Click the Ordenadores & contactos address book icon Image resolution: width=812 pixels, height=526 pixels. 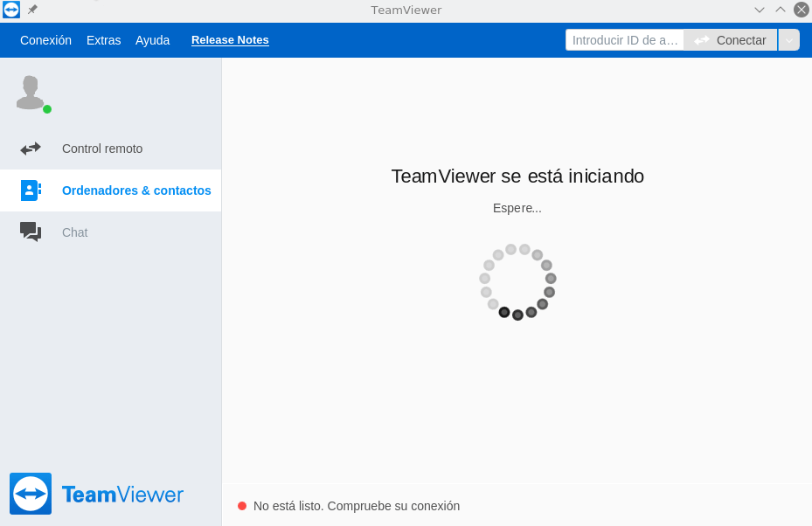[31, 190]
